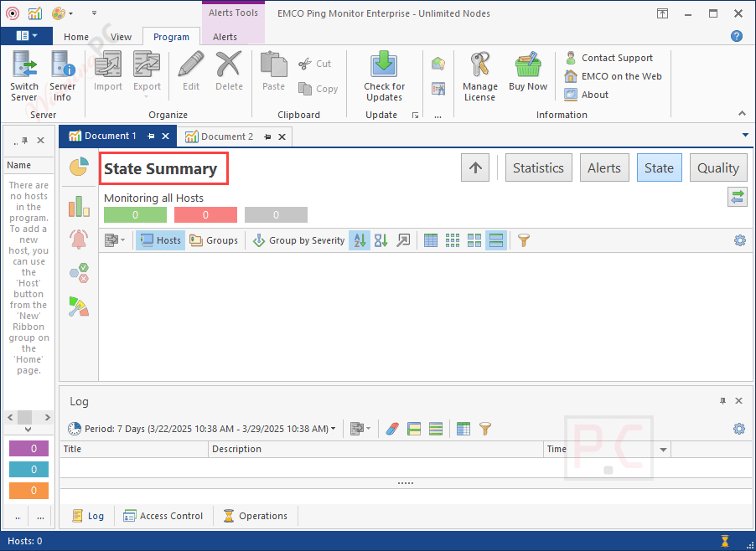The image size is (756, 551).
Task: Click Check for Updates icon
Action: (x=384, y=64)
